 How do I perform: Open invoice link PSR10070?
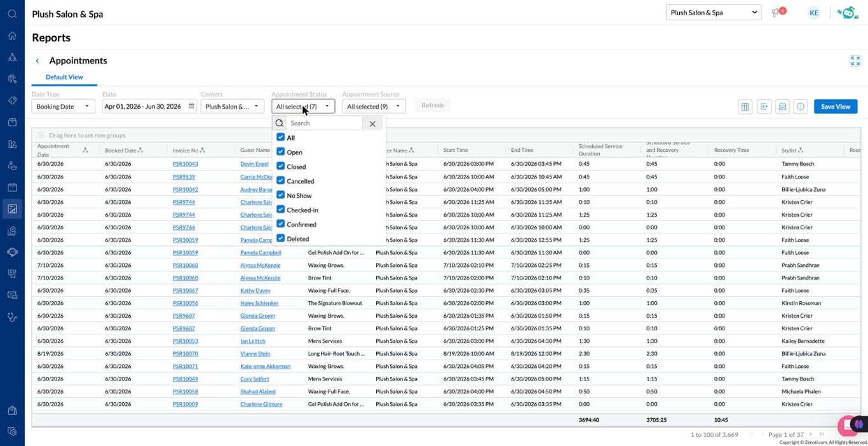186,353
